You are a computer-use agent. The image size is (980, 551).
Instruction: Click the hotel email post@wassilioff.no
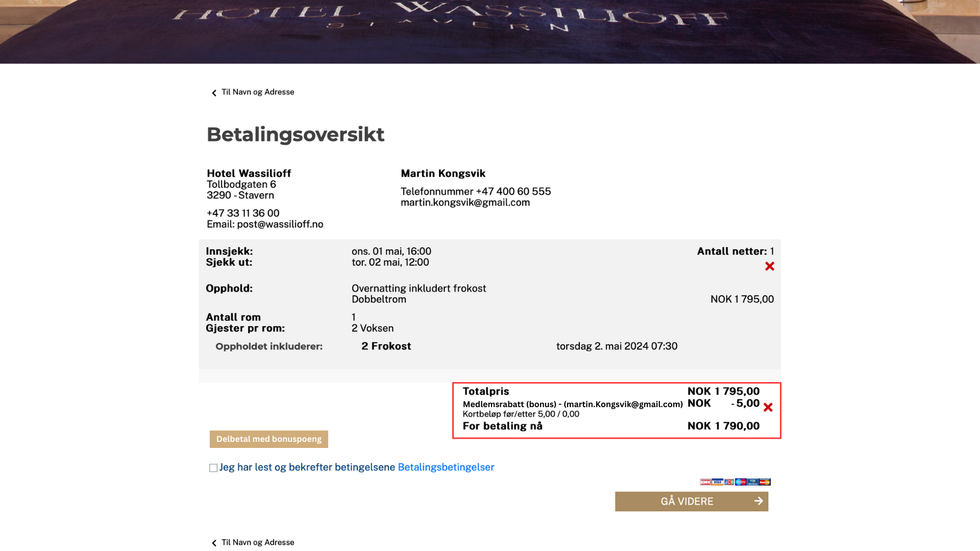point(280,224)
